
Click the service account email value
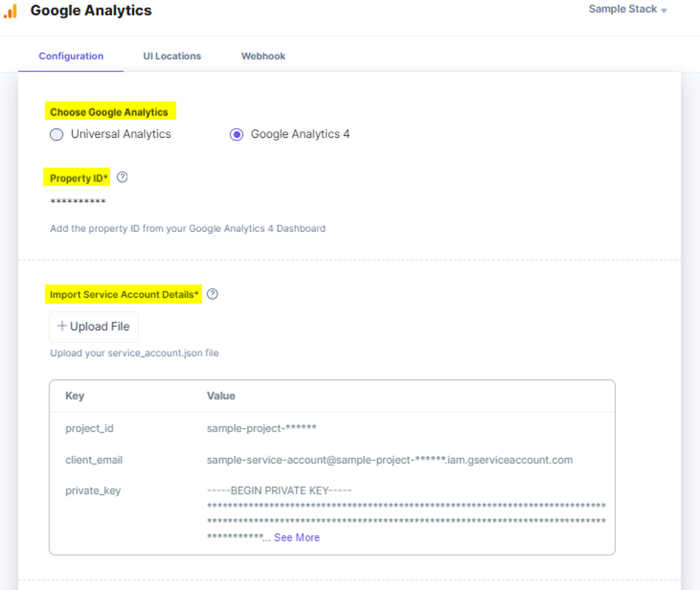[390, 460]
